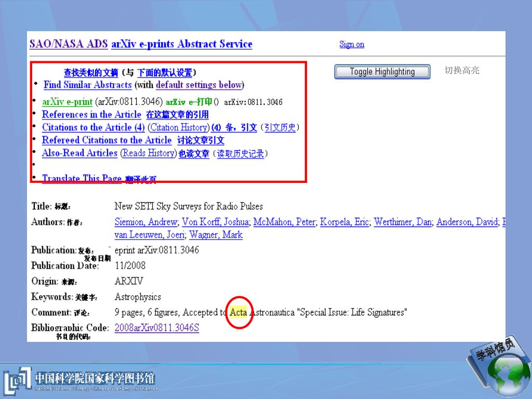Open the Also-Read Articles link
The height and width of the screenshot is (399, 532).
pos(79,153)
